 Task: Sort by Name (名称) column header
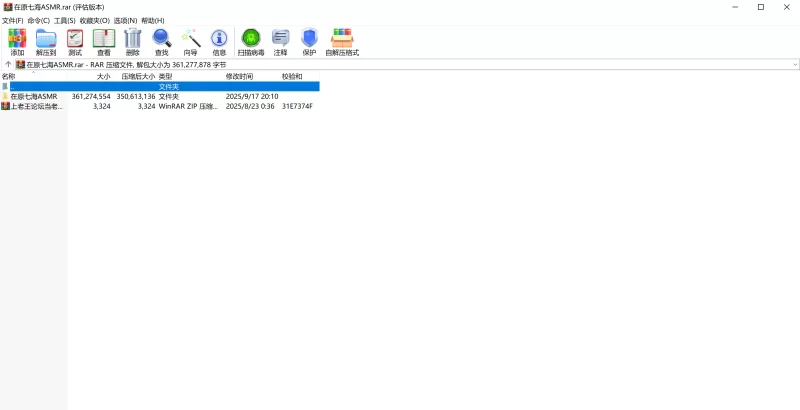(x=34, y=76)
